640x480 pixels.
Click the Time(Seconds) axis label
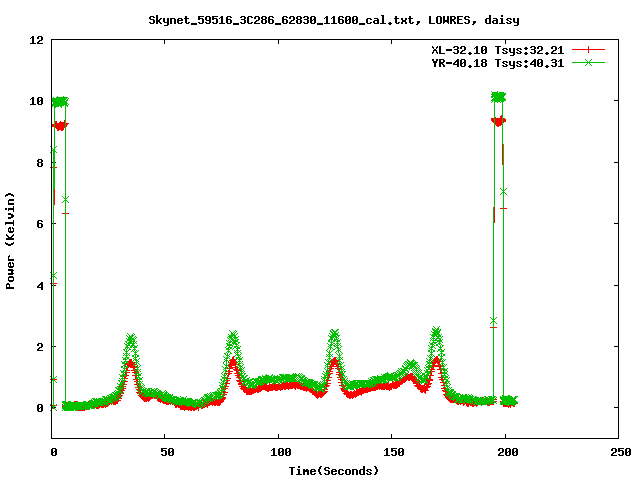click(x=334, y=471)
